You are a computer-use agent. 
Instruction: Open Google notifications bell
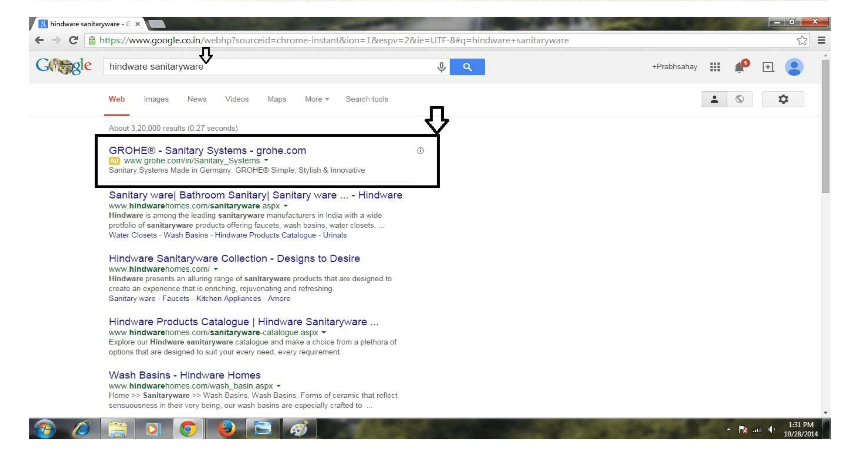[x=741, y=66]
